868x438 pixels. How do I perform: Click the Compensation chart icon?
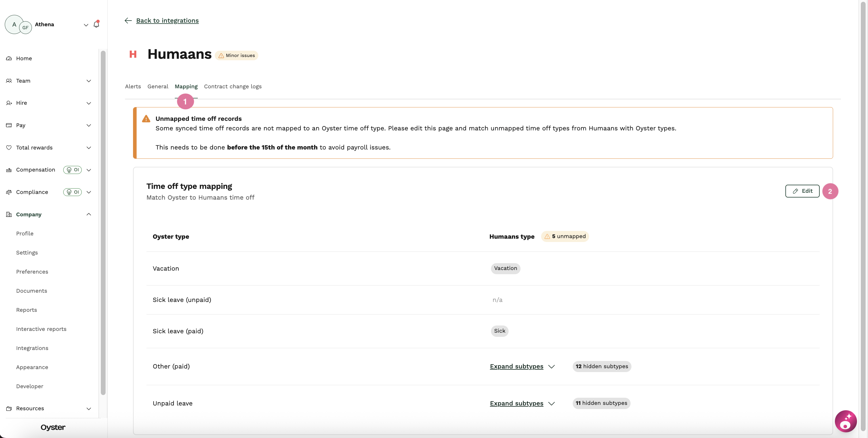tap(9, 170)
